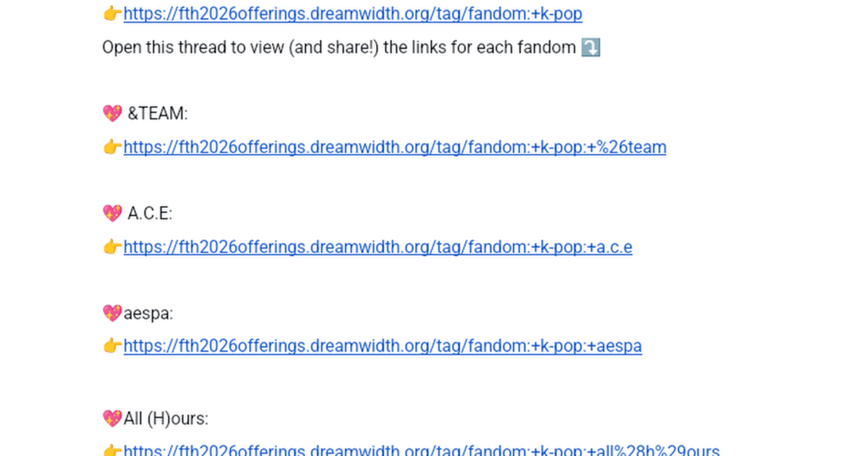Click the 'Open this thread to view' sentence
The height and width of the screenshot is (456, 868).
339,47
